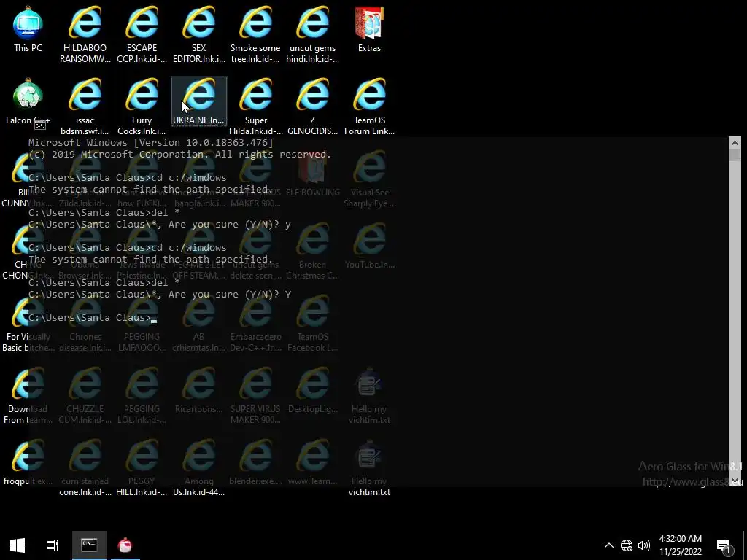The width and height of the screenshot is (747, 560).
Task: Click the 'Are you sure (Y/N)? y' lowercase line
Action: 160,225
